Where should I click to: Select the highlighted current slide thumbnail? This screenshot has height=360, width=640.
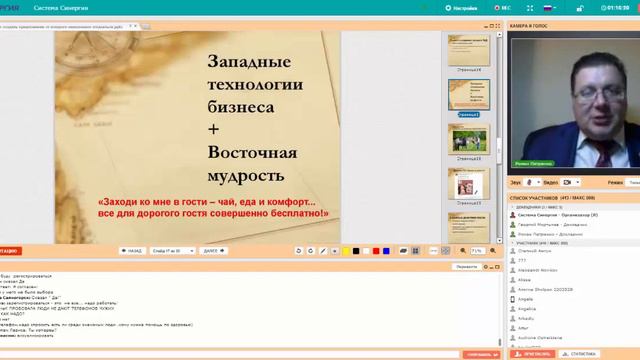tap(469, 95)
